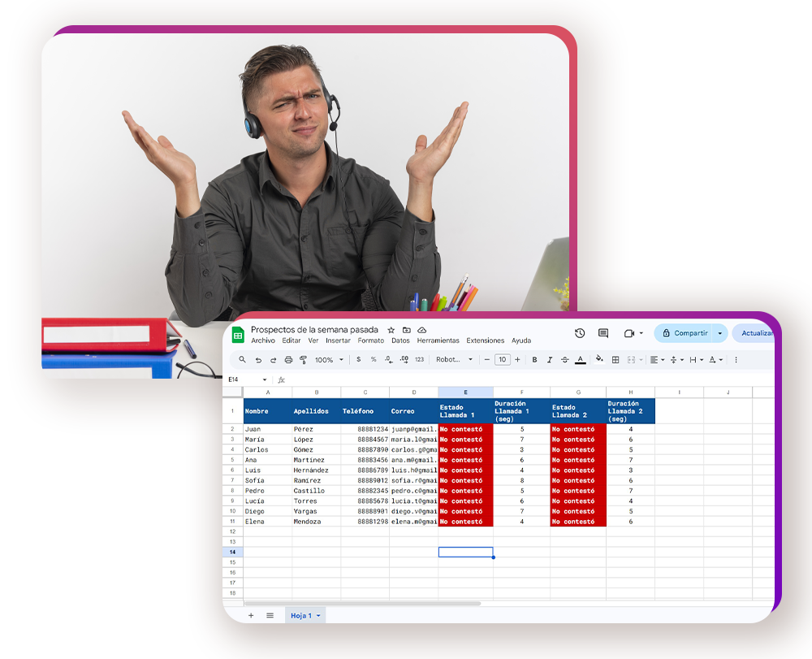Viewport: 812px width, 659px height.
Task: Toggle bold formatting
Action: point(534,360)
